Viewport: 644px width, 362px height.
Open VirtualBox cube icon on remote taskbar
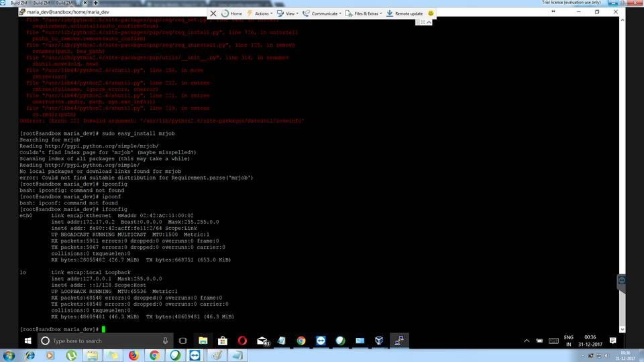pyautogui.click(x=379, y=341)
